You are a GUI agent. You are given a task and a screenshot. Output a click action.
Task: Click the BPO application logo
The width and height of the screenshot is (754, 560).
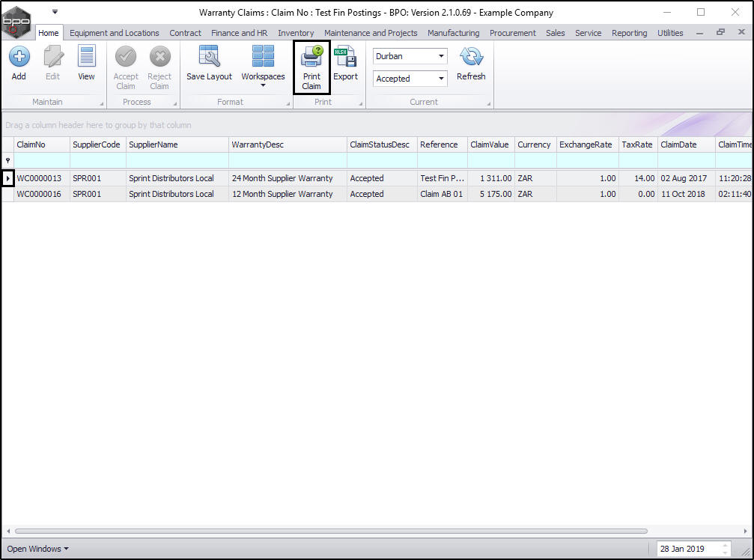point(16,22)
